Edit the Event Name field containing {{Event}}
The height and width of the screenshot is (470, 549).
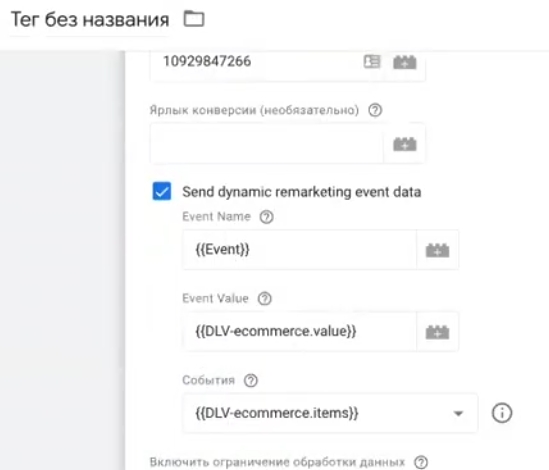coord(299,250)
